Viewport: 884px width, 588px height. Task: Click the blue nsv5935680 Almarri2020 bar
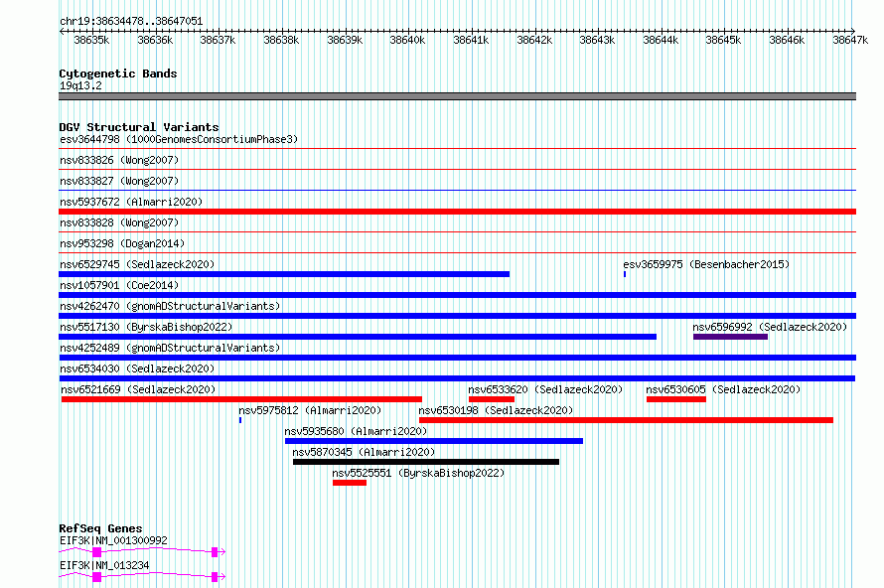[x=433, y=441]
